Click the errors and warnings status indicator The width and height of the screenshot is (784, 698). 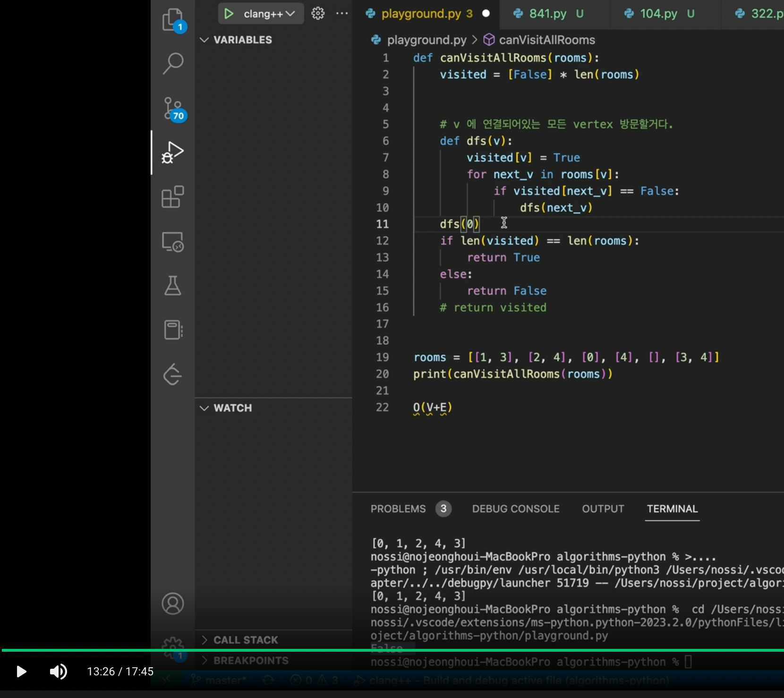pos(314,681)
